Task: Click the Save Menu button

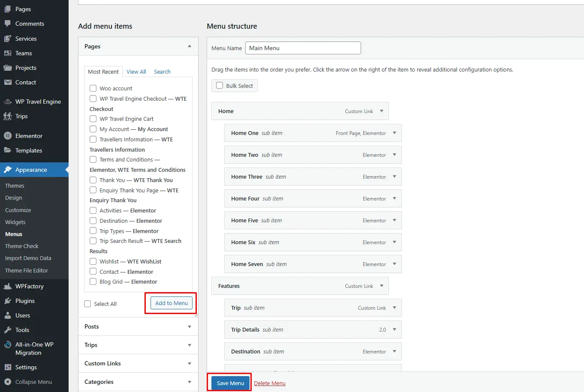Action: point(230,383)
